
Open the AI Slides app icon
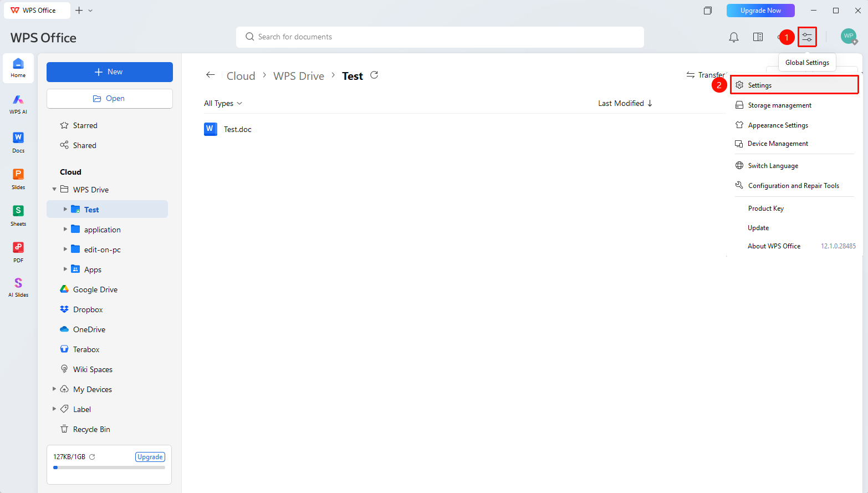(18, 287)
